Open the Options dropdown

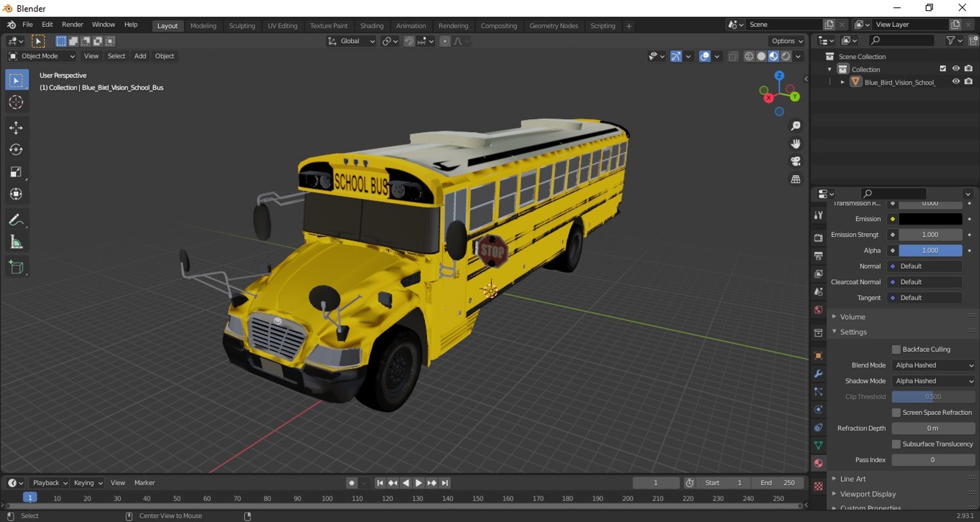tap(787, 41)
